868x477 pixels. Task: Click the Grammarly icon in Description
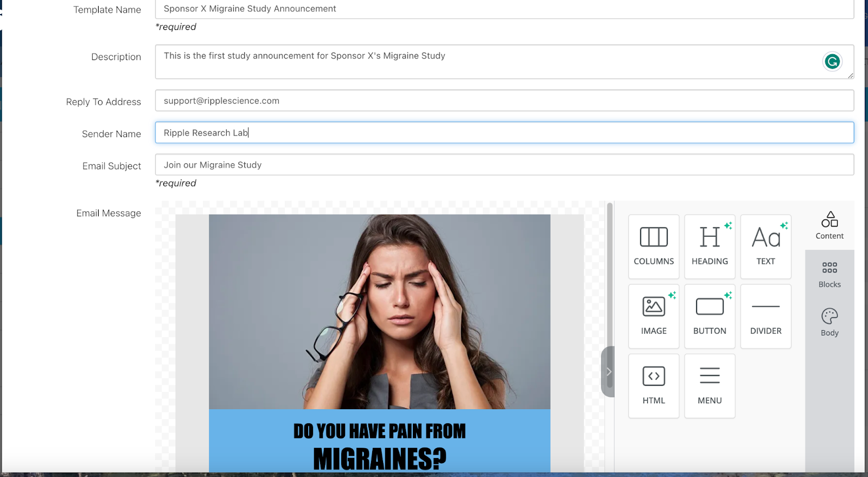click(832, 61)
